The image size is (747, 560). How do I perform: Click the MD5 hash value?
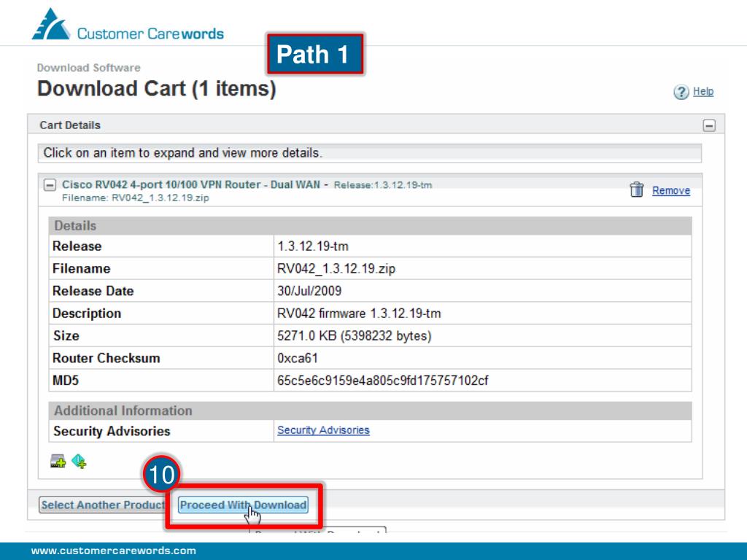point(382,381)
